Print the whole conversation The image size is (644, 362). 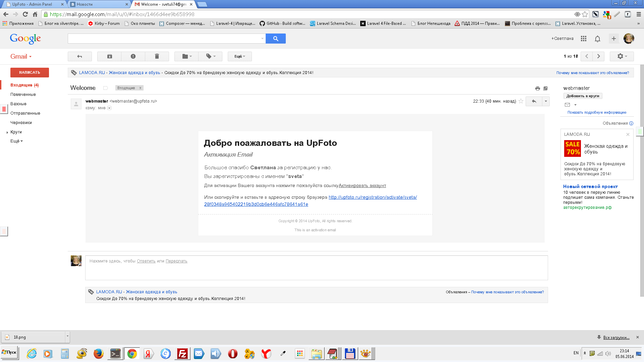[538, 88]
